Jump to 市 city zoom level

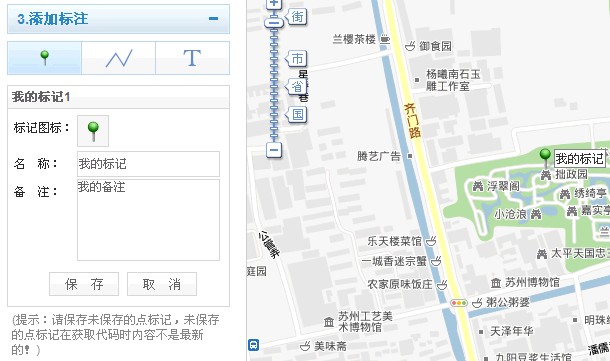[296, 58]
